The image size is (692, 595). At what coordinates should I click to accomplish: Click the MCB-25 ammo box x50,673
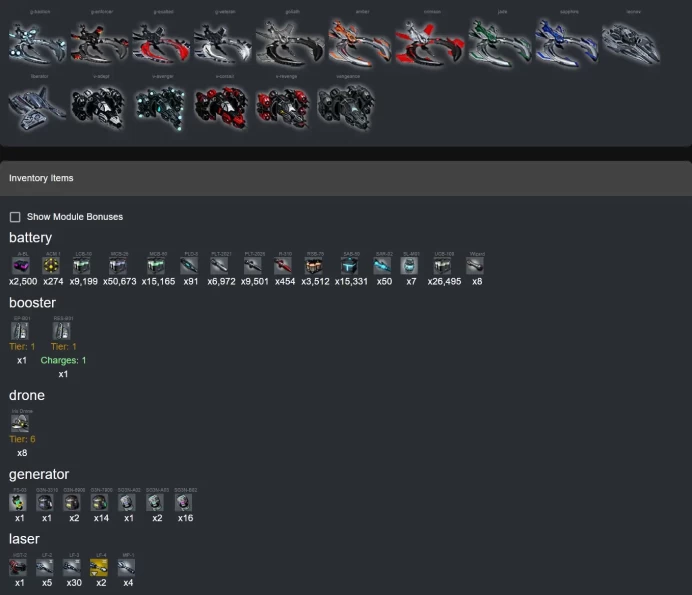pyautogui.click(x=118, y=266)
